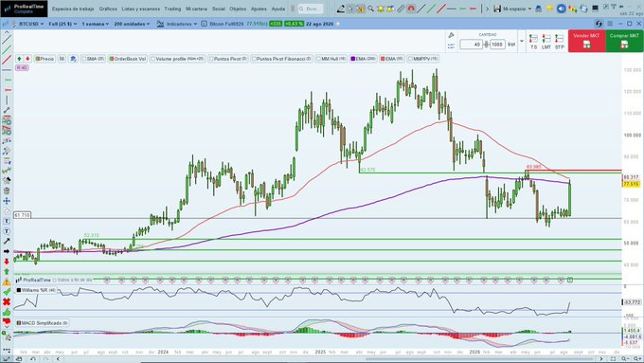Place a green thumbs up marker
The width and height of the screenshot is (644, 363).
(x=7, y=312)
